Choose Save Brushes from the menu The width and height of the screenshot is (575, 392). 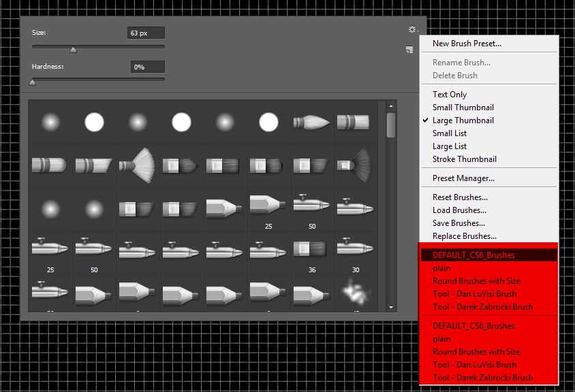tap(459, 223)
